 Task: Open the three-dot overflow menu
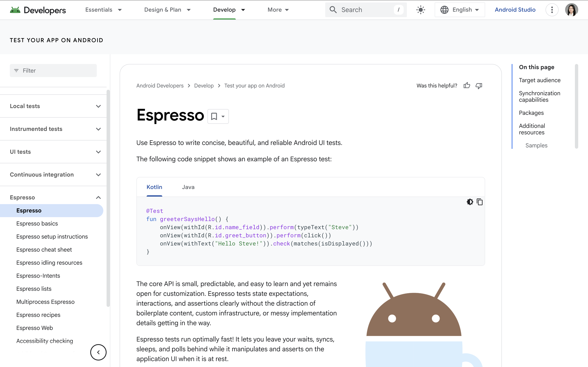[552, 10]
